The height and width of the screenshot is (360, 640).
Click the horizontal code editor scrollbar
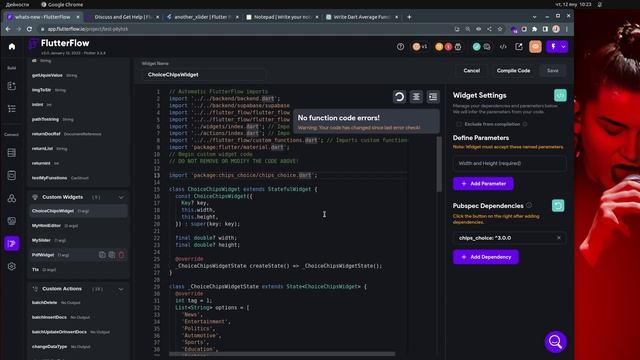(282, 354)
